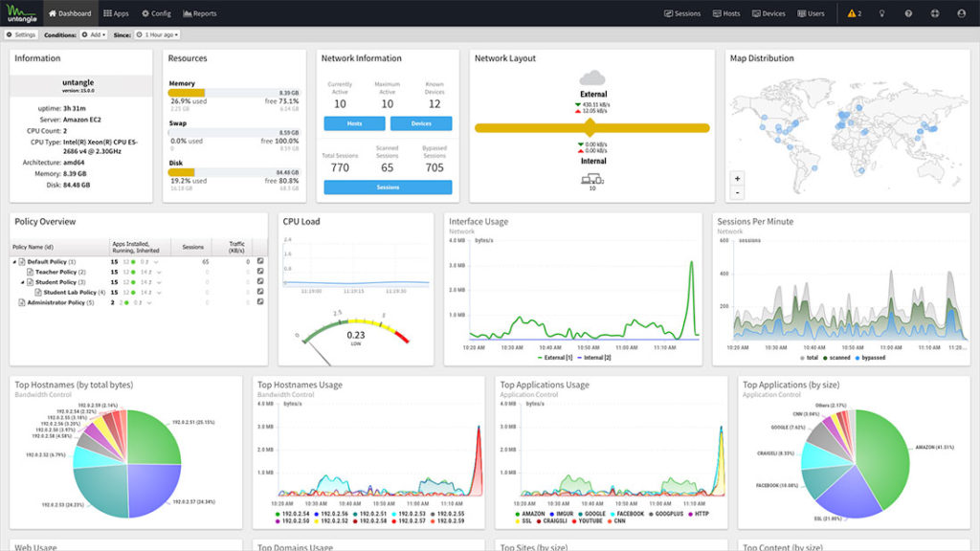Click the help question mark icon
980x551 pixels.
907,13
